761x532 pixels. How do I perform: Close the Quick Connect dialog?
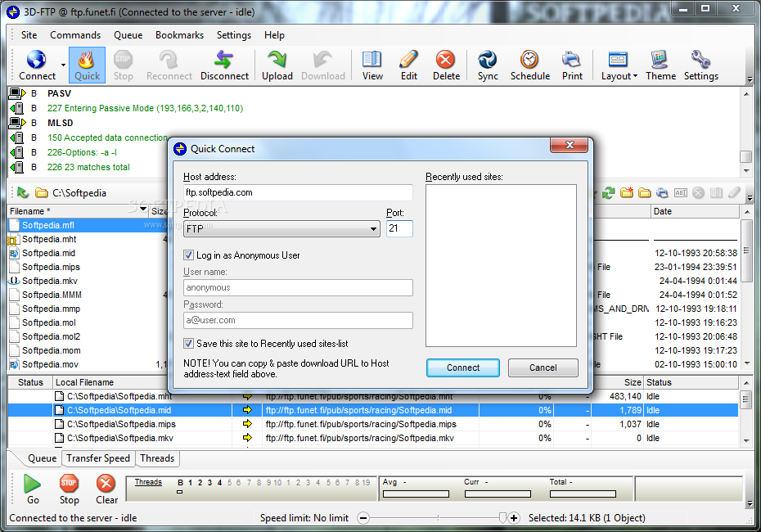coord(570,145)
